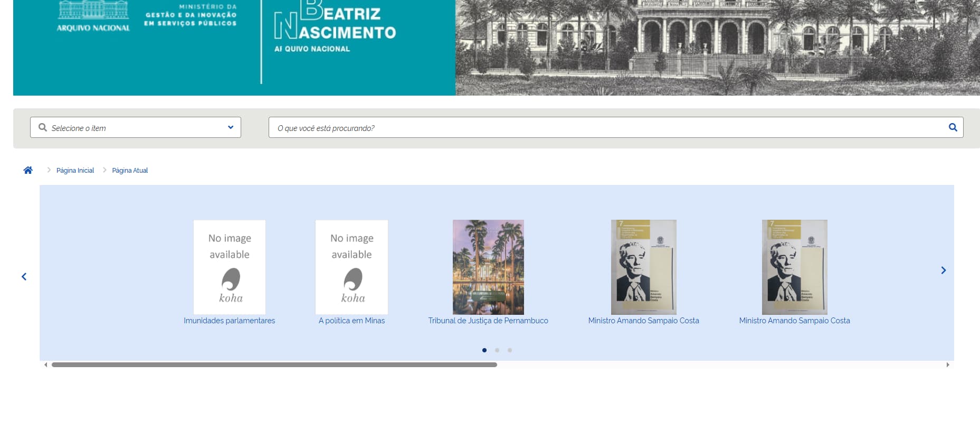Viewport: 980px width, 421px height.
Task: Open the Página Atual breadcrumb link
Action: click(130, 171)
